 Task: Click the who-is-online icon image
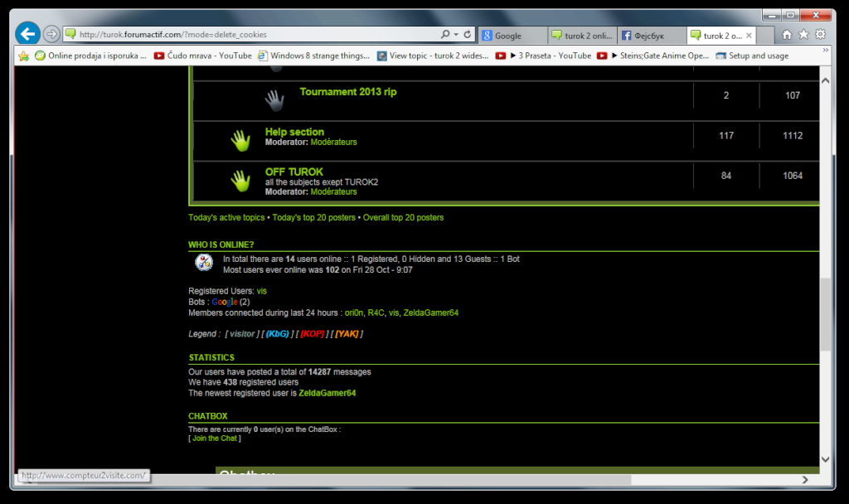(204, 263)
